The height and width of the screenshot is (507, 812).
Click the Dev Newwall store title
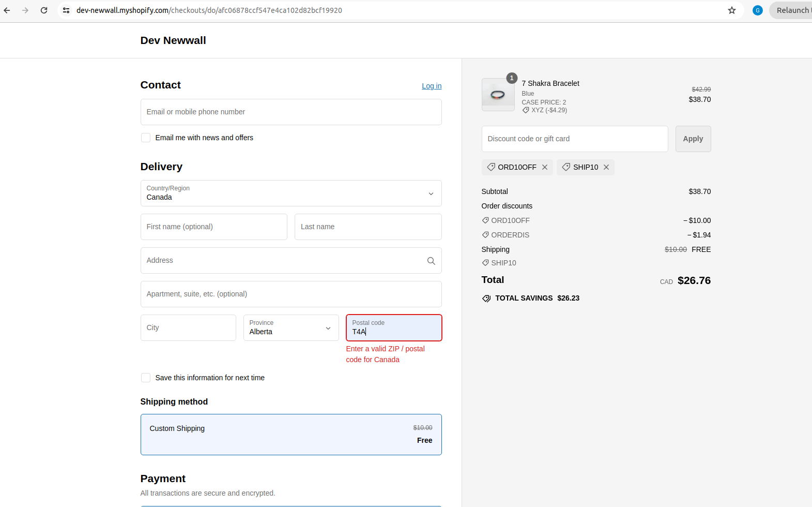(x=173, y=40)
